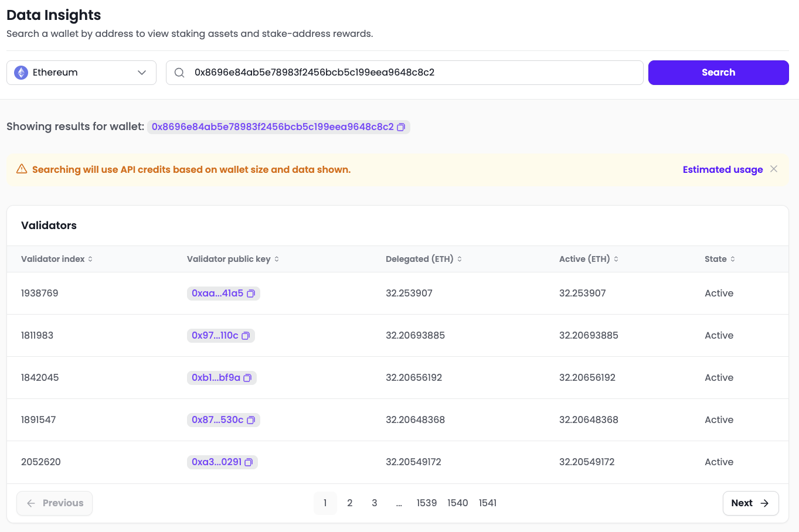Screen dimensions: 799x532
Task: Click the wallet address search field
Action: click(x=404, y=73)
